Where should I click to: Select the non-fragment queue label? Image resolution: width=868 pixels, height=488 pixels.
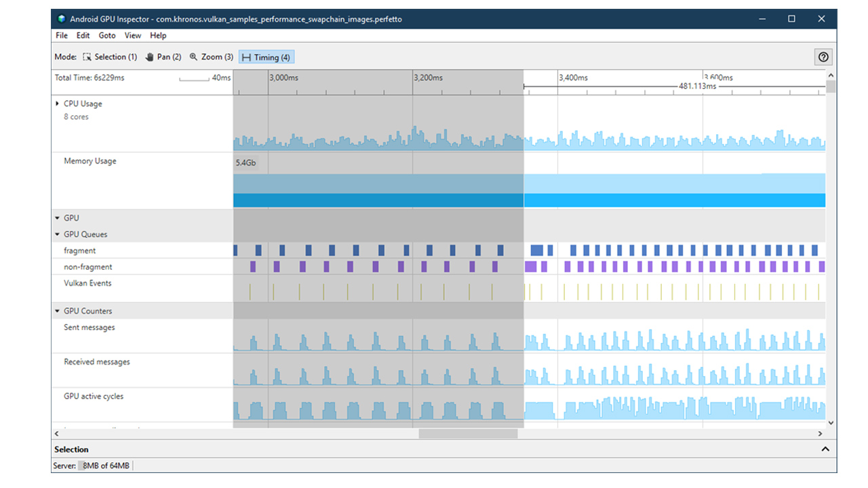(x=88, y=267)
